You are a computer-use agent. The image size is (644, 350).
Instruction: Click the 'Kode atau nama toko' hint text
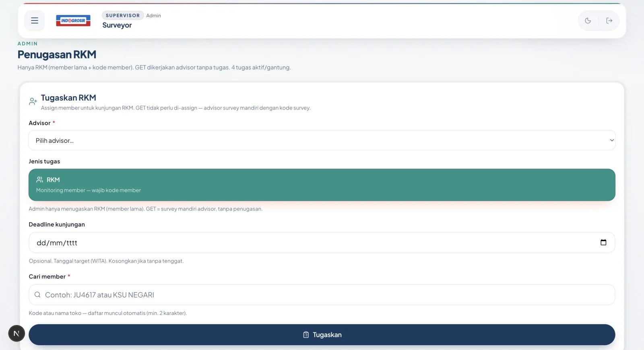(108, 313)
